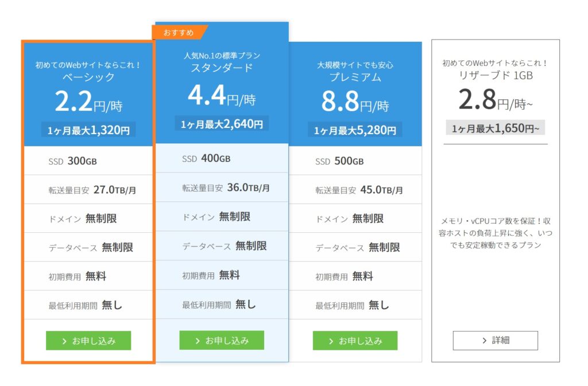The image size is (588, 386).
Task: Click データベース 無制限 in プレミアム column
Action: pos(355,247)
